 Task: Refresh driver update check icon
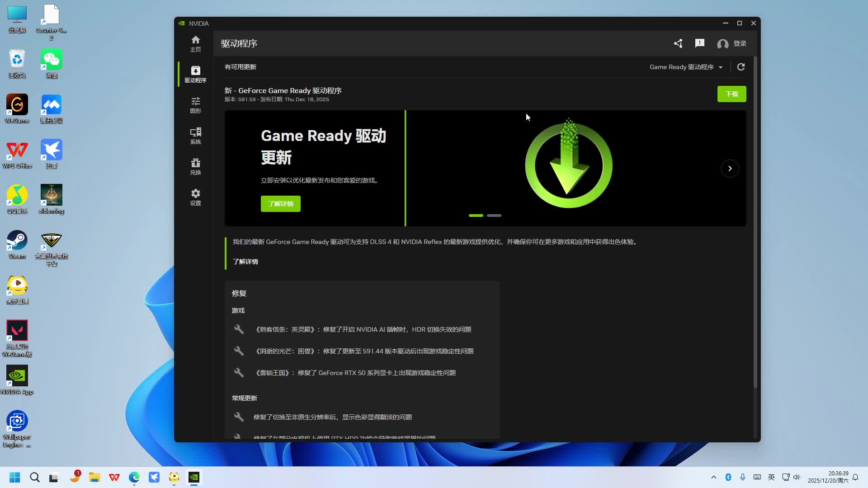pyautogui.click(x=741, y=67)
